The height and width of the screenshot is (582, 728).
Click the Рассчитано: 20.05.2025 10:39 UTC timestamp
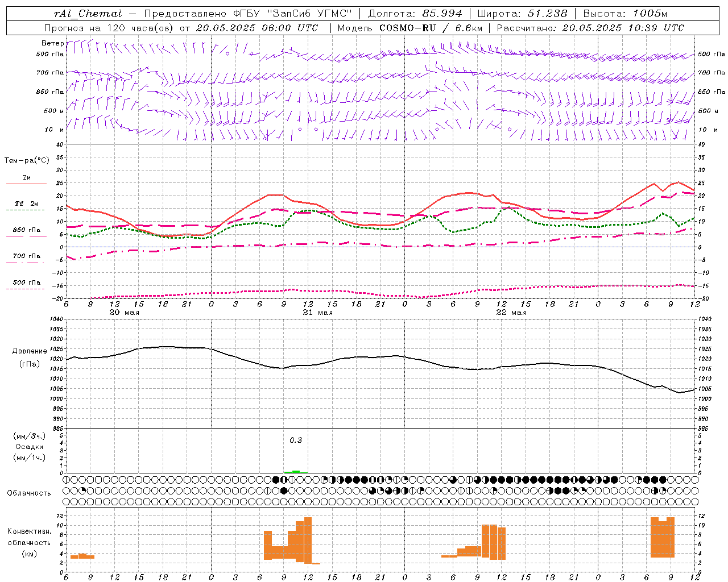click(x=591, y=28)
